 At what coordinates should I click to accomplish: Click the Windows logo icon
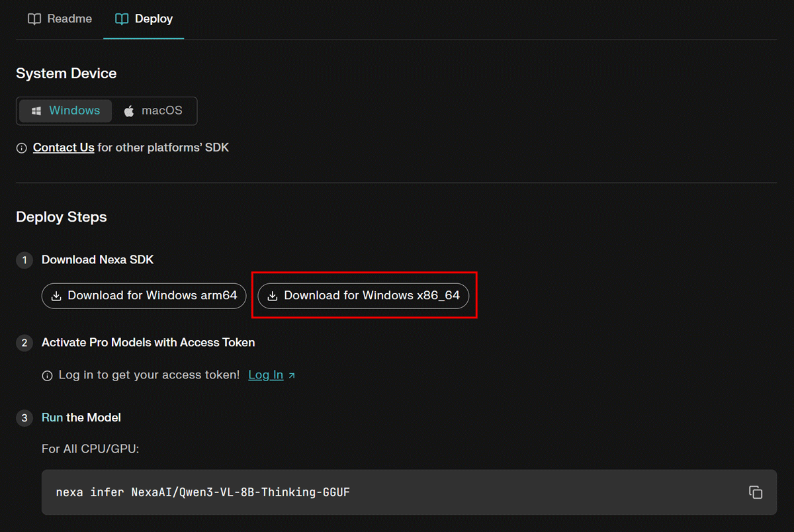coord(37,111)
